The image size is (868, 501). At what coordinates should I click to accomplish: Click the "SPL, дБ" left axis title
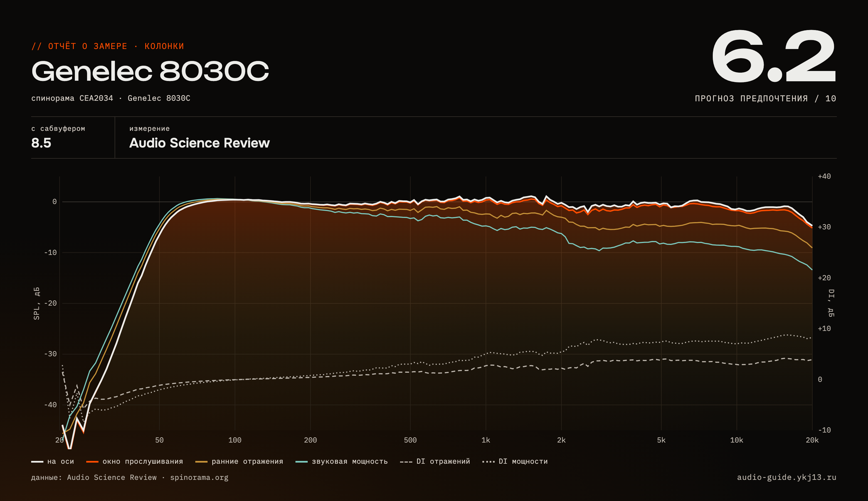pos(36,303)
